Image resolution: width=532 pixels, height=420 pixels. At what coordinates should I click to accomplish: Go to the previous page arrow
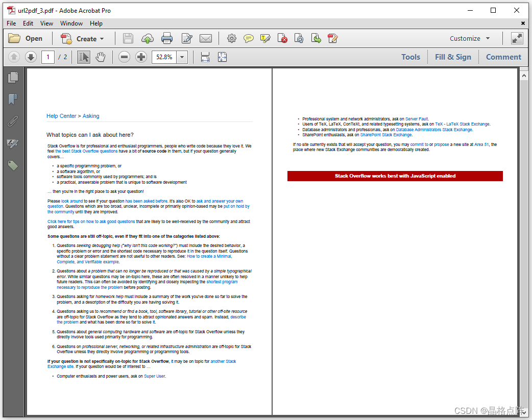tap(14, 57)
